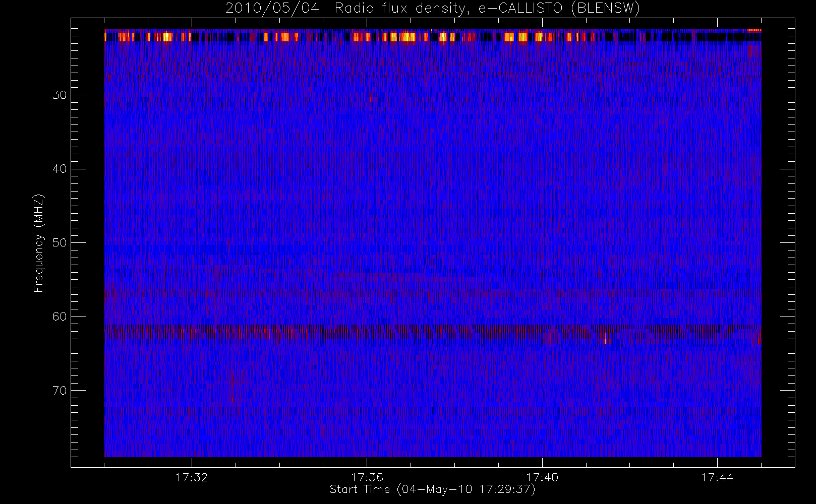Click the frequency label 70
Screen dimensions: 816x504
click(x=60, y=391)
